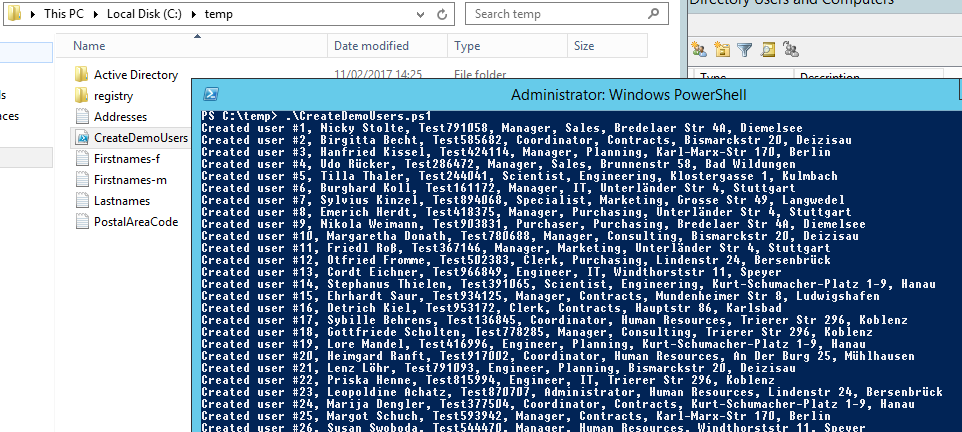Click the registry folder icon

tap(82, 96)
